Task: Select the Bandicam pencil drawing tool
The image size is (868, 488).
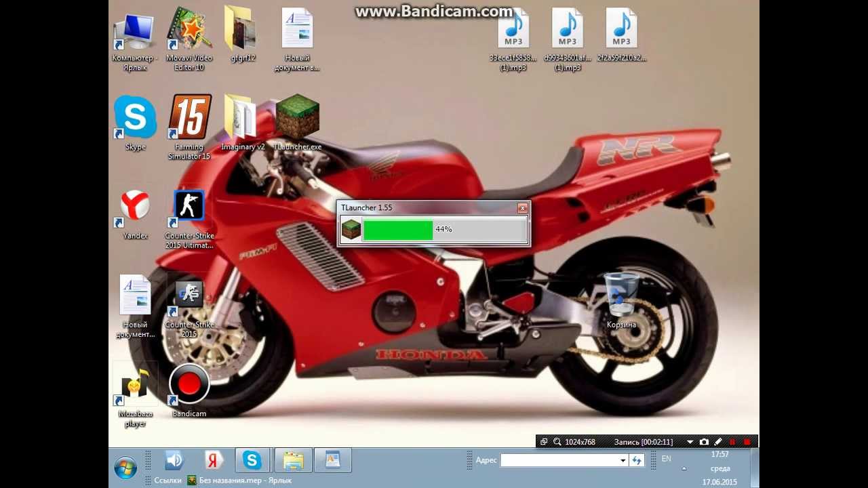Action: click(718, 442)
